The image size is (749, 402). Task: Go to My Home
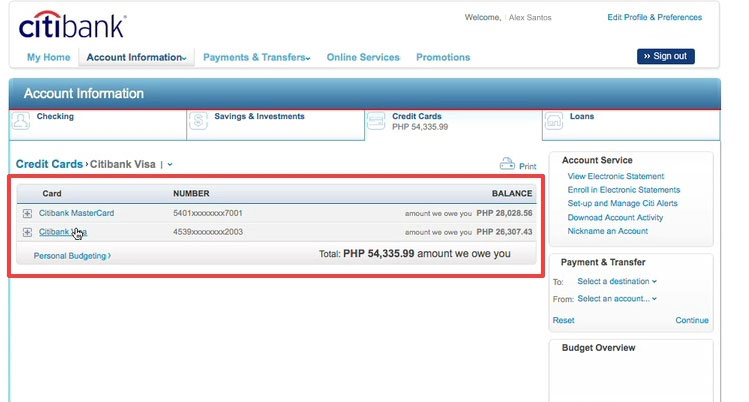click(x=48, y=57)
